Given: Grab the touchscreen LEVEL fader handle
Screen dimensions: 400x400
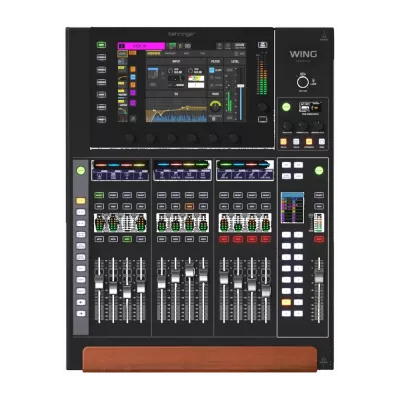Looking at the screenshot, I should (241, 86).
